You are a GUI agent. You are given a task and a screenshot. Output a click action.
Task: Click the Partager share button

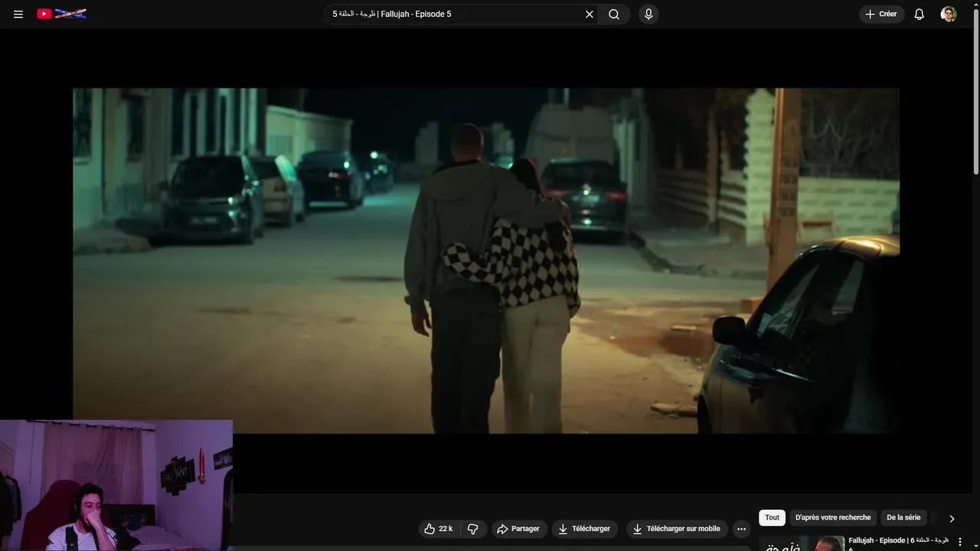(x=518, y=529)
